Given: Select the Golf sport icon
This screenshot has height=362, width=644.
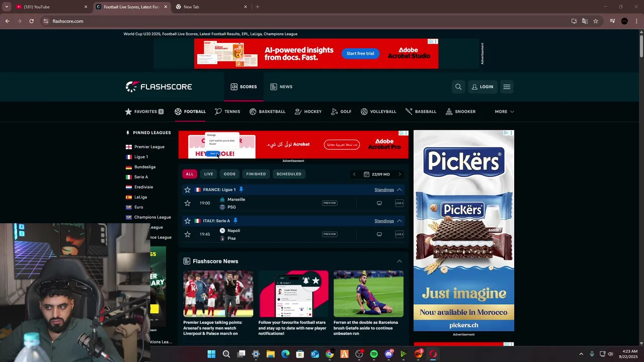Looking at the screenshot, I should (x=335, y=112).
